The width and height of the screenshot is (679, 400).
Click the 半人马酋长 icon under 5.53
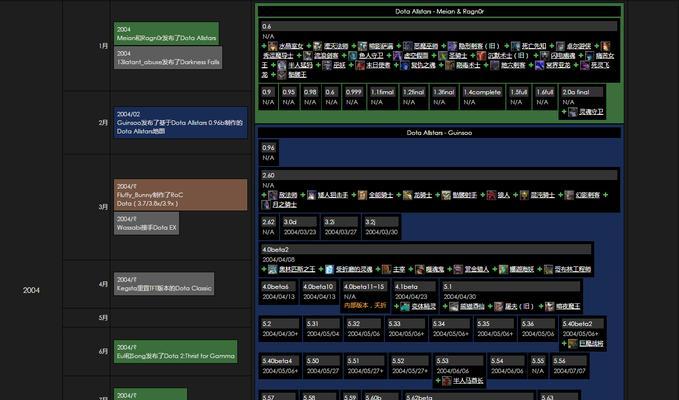click(447, 381)
